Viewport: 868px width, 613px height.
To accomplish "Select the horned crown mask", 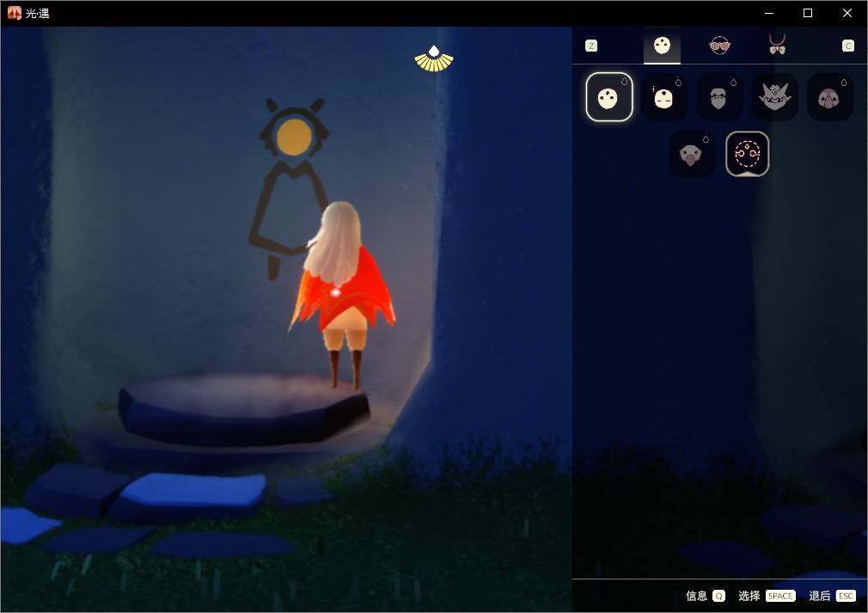I will (774, 97).
